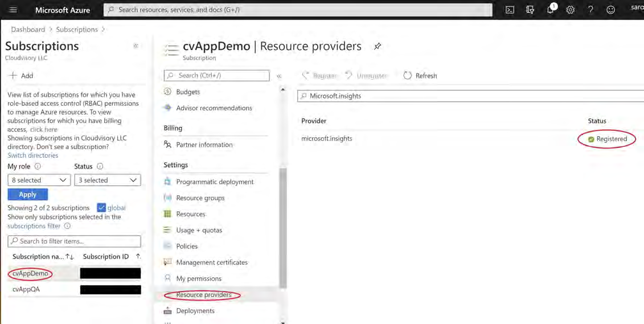Viewport: 644px width, 324px height.
Task: Go to Subscriptions breadcrumb
Action: pos(77,30)
